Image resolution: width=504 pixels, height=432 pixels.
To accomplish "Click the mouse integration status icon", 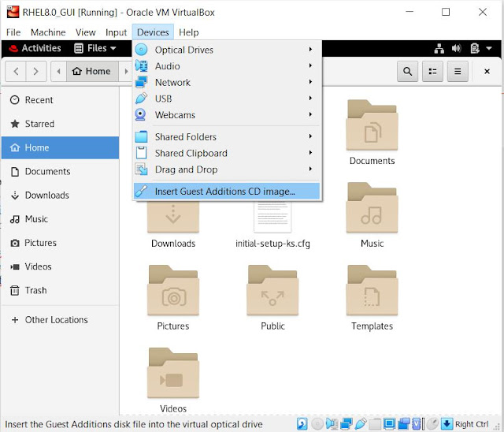I will coord(432,423).
